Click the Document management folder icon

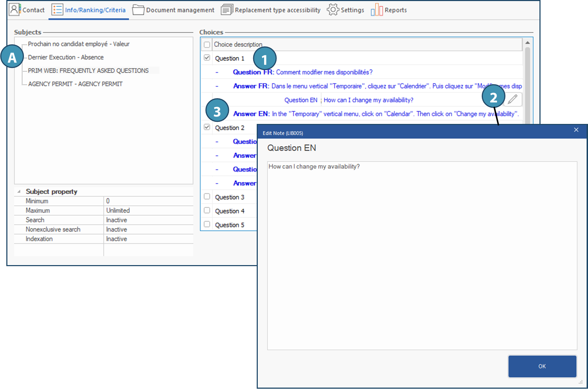point(138,10)
